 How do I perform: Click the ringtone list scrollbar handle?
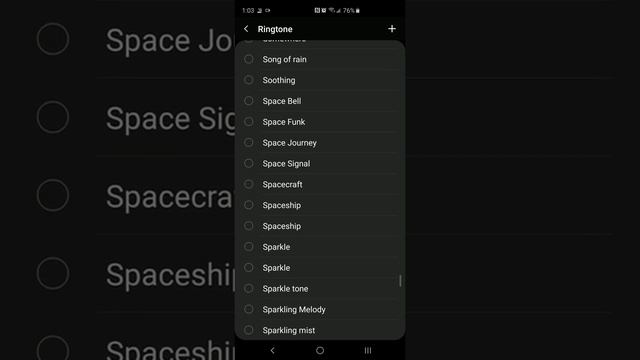[x=400, y=280]
